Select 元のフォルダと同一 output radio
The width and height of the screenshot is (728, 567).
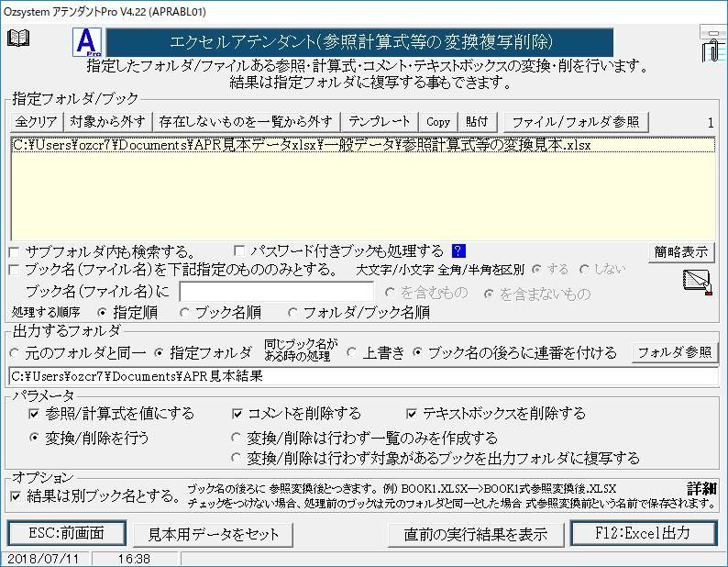15,353
